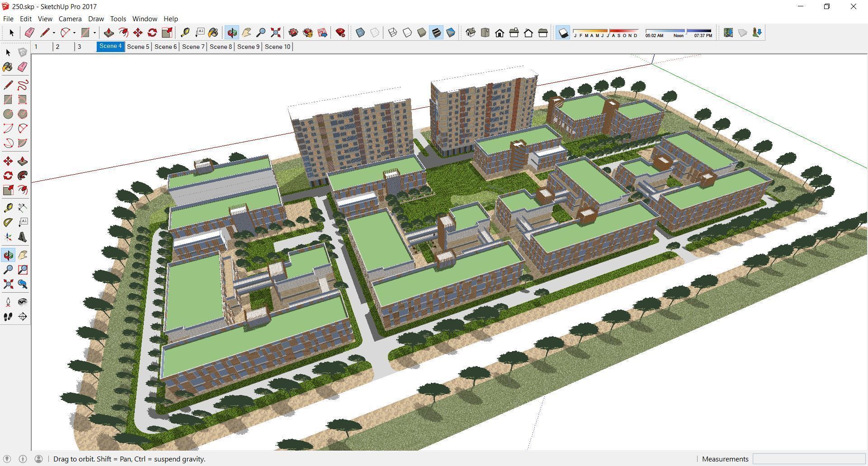Select the Polygon tool

[x=22, y=114]
